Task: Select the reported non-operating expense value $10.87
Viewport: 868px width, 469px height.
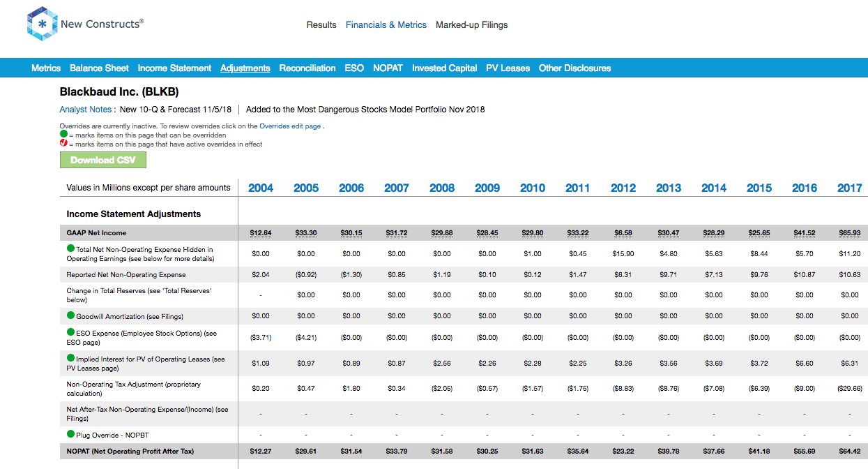Action: 805,275
